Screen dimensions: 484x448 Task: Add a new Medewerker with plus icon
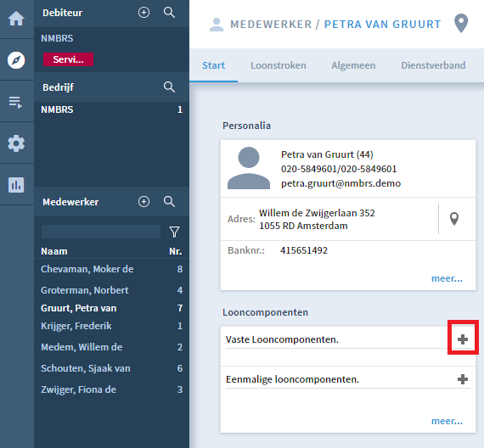(144, 201)
